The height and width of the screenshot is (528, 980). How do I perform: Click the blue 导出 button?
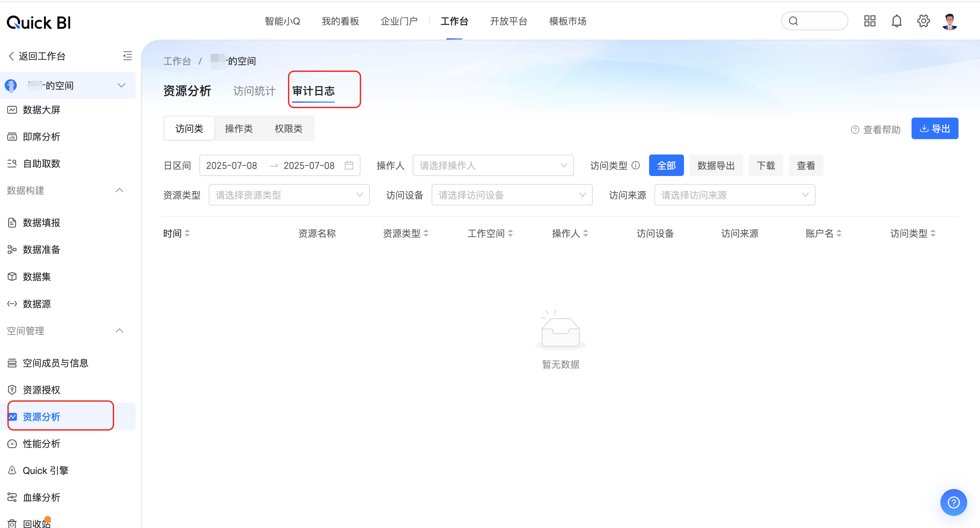coord(934,129)
